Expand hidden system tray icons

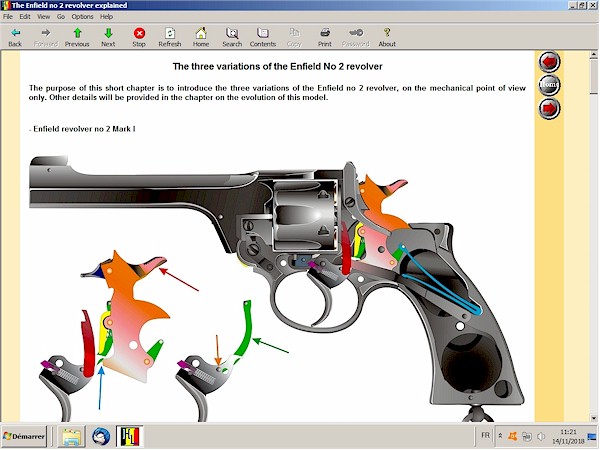(x=500, y=436)
